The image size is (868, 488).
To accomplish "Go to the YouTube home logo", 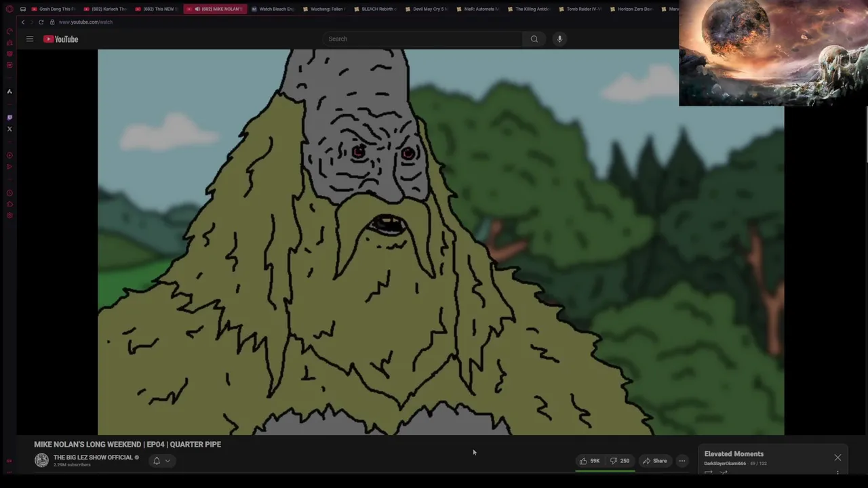I will pos(61,39).
